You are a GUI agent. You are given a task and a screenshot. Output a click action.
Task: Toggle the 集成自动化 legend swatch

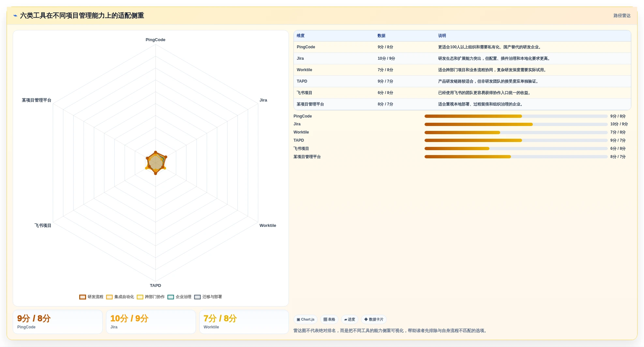[109, 297]
